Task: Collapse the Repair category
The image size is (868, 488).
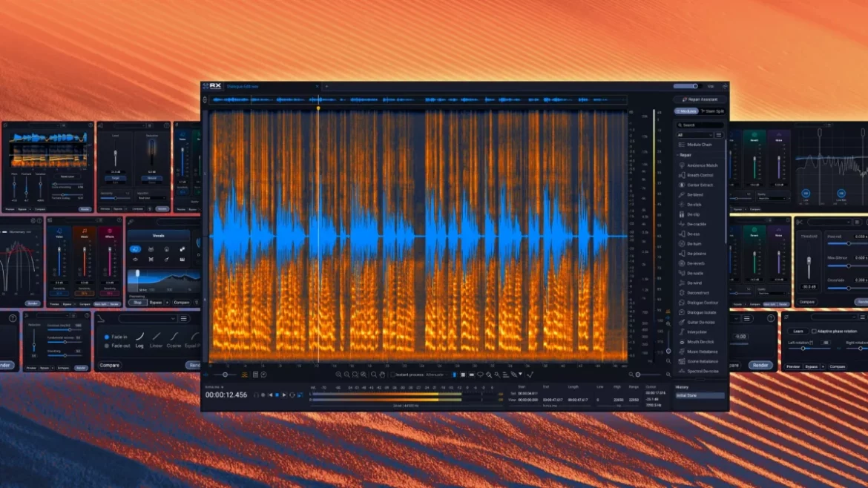Action: point(679,156)
